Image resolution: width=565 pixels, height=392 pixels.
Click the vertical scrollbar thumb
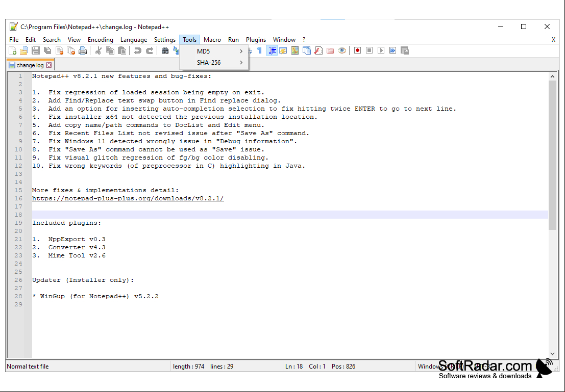(x=552, y=155)
